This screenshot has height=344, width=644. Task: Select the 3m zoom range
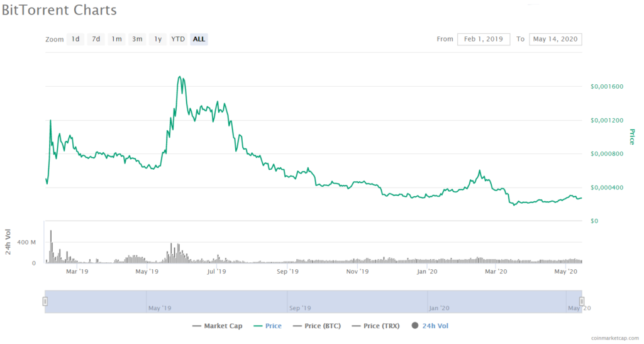pyautogui.click(x=137, y=39)
